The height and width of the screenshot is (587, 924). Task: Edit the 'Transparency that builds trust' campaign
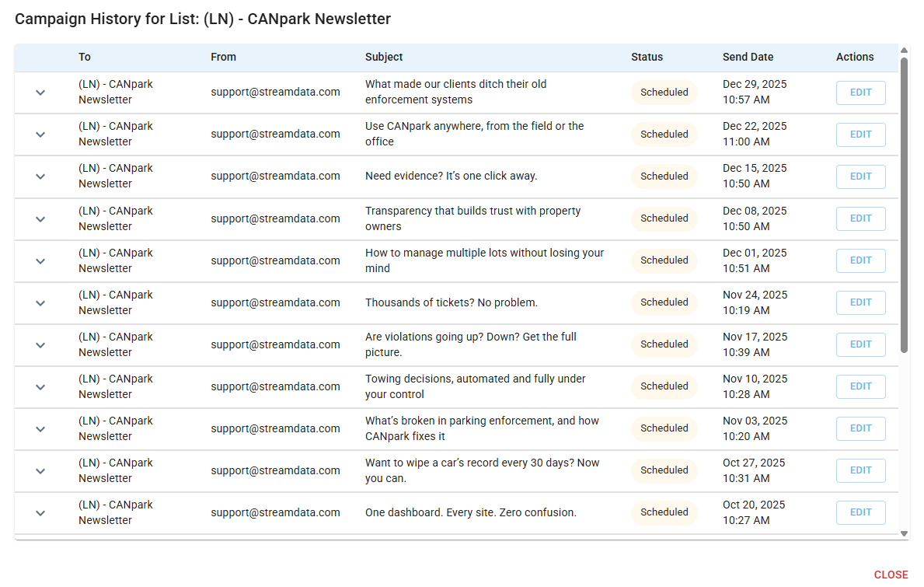pyautogui.click(x=860, y=218)
